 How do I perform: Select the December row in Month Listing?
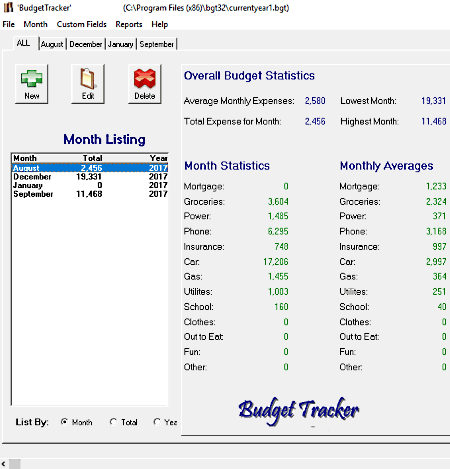click(x=90, y=177)
